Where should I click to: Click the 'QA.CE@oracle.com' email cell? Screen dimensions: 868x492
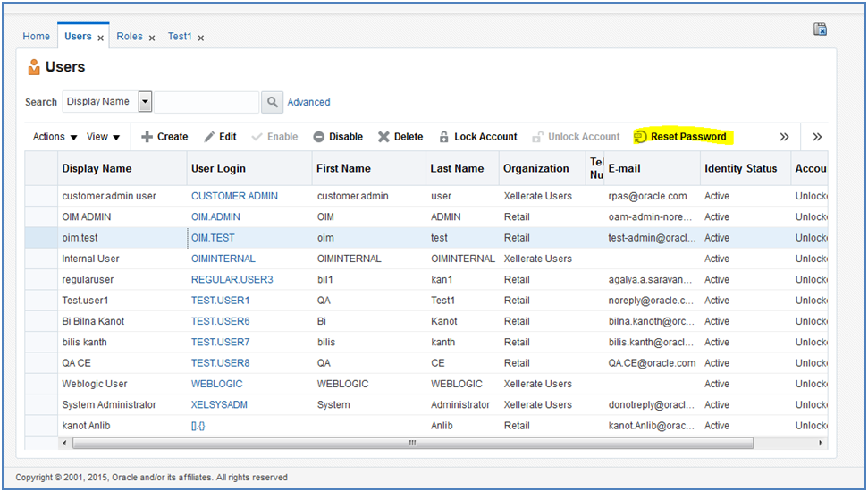[652, 363]
